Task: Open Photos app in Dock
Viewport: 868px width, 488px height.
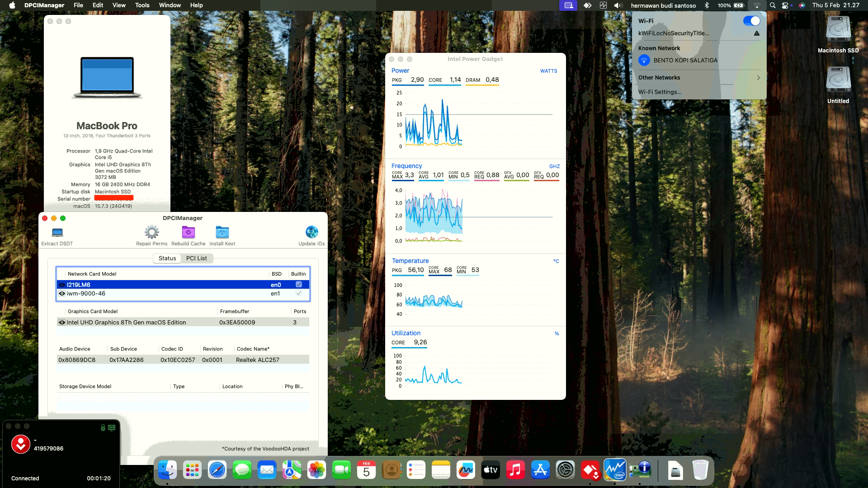Action: click(316, 470)
